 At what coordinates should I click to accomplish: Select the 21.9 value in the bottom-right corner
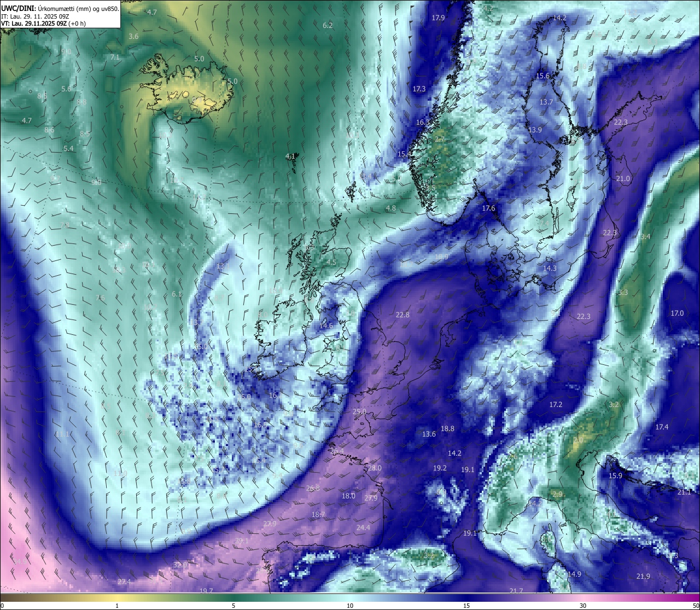[643, 577]
